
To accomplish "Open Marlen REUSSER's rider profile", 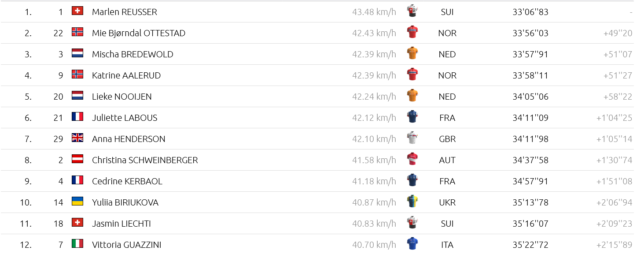I will (125, 12).
